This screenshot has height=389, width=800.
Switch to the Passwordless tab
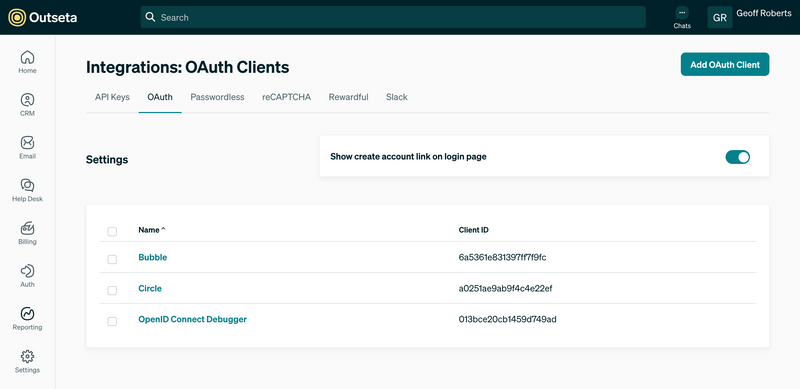pos(217,97)
